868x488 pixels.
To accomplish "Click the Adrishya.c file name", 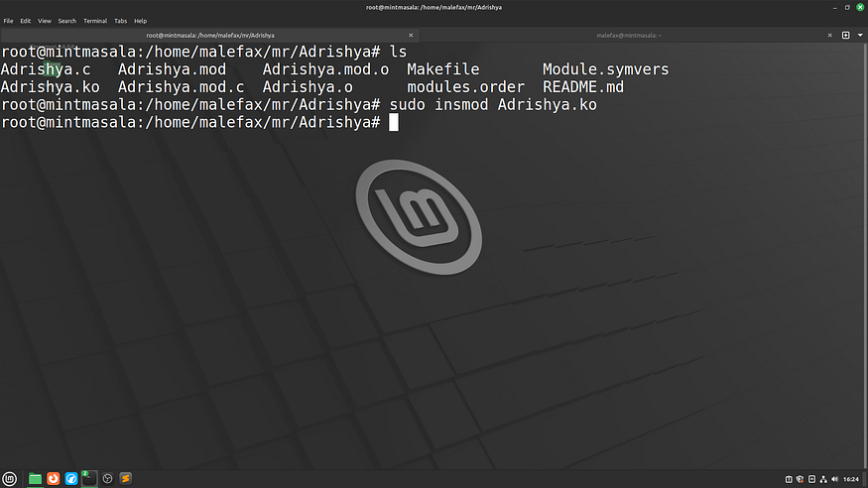I will [x=46, y=69].
